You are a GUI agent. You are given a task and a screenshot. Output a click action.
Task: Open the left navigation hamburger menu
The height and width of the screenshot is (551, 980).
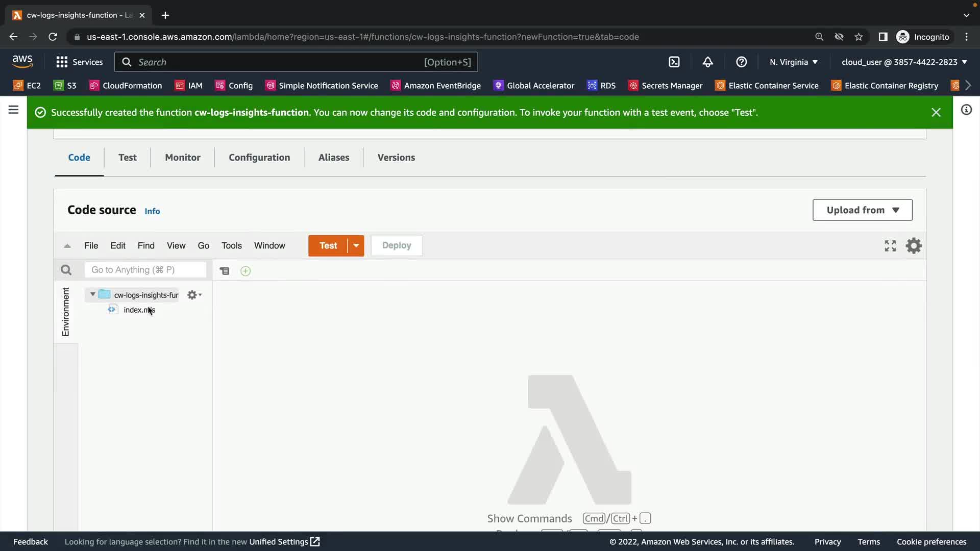click(x=14, y=110)
